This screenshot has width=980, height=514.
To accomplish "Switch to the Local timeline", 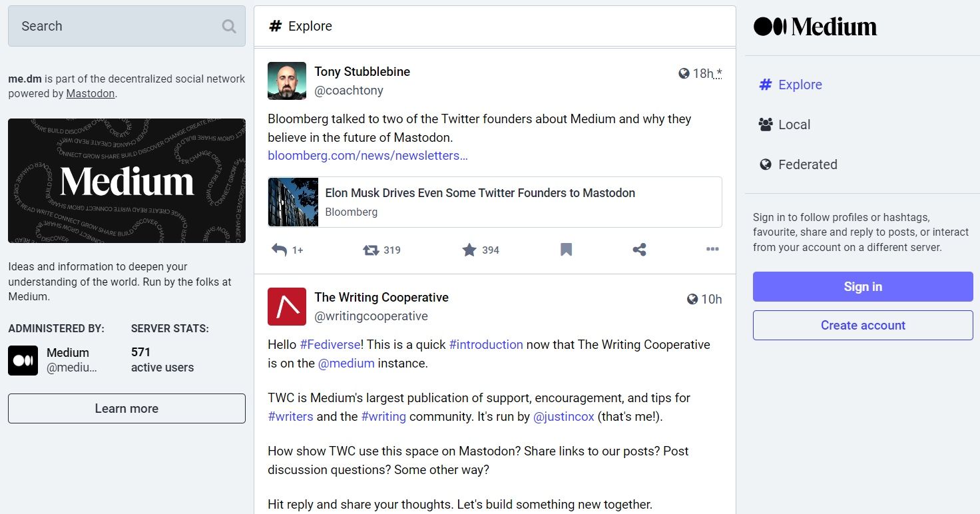I will tap(794, 125).
